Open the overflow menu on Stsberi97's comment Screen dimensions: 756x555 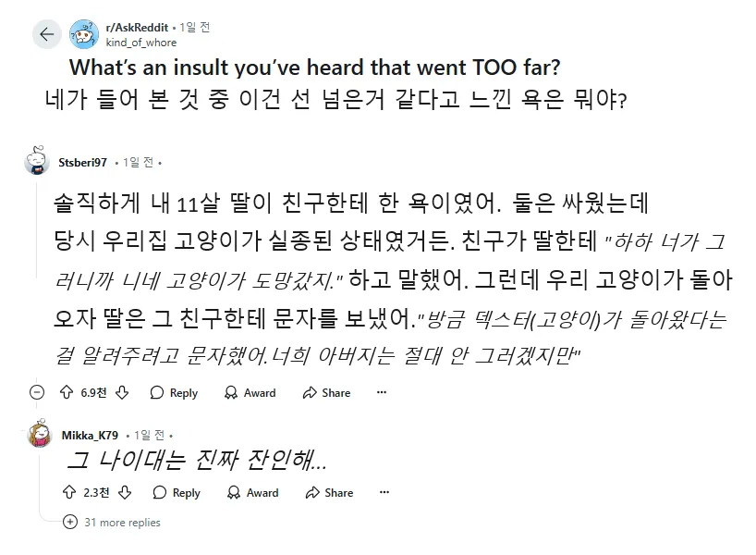click(382, 392)
